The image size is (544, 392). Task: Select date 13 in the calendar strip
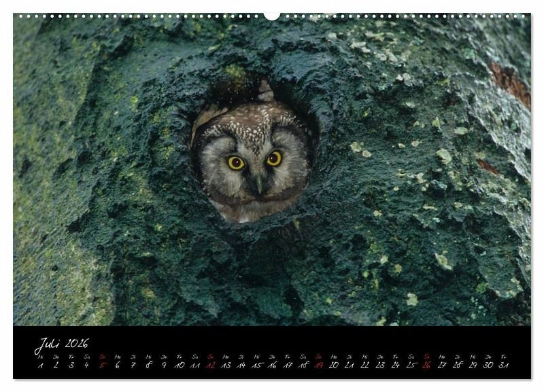click(226, 365)
